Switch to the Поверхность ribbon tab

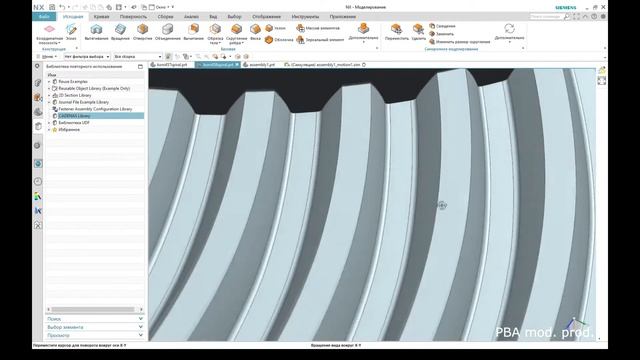tap(133, 17)
